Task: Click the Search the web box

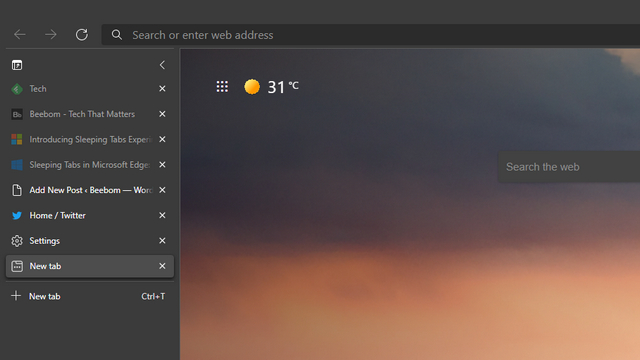Action: tap(569, 167)
